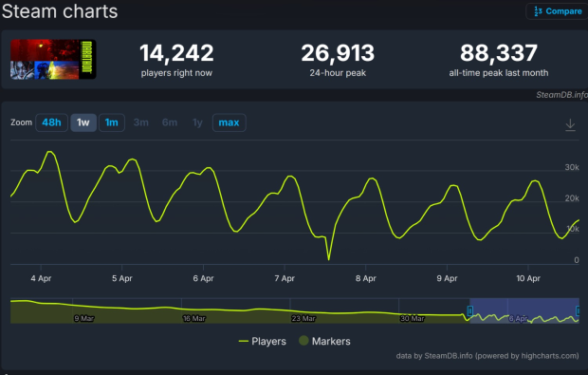Open the Marathon game thumbnail

point(53,59)
